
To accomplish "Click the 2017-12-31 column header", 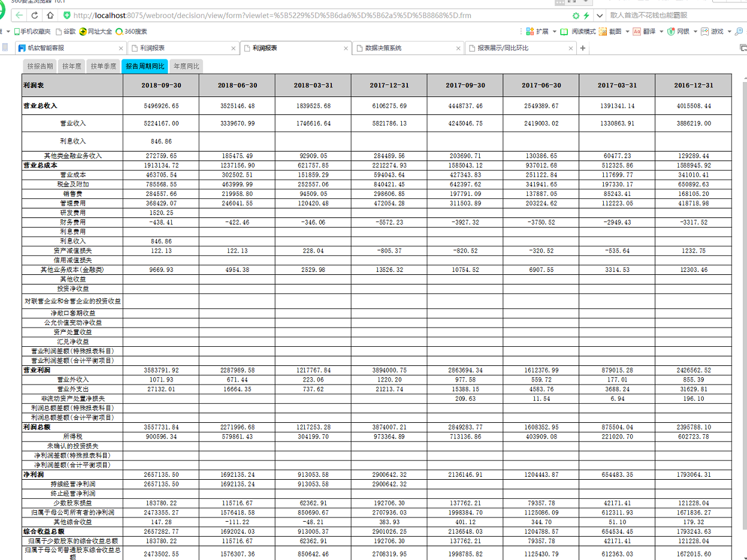I will tap(389, 85).
